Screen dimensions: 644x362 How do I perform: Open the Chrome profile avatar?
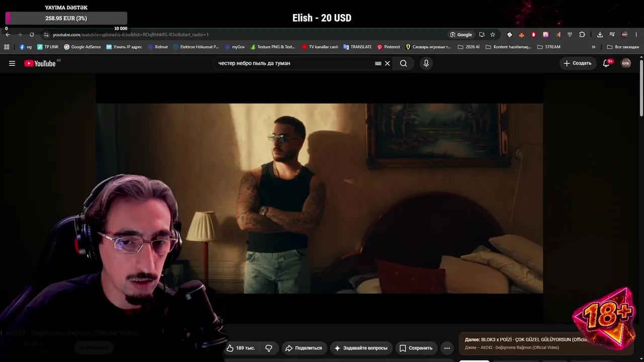624,35
